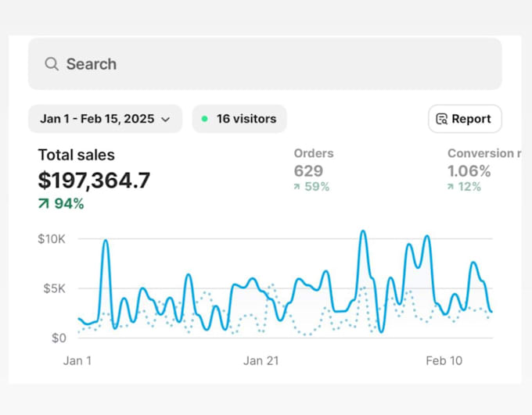Viewport: 532px width, 415px height.
Task: Click the magnifying glass search icon
Action: [x=52, y=64]
